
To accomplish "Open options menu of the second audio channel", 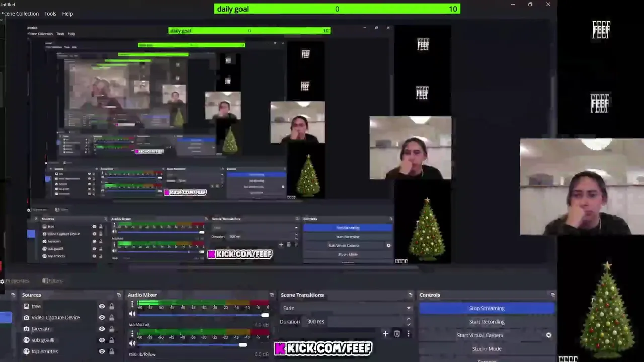I will click(x=132, y=334).
